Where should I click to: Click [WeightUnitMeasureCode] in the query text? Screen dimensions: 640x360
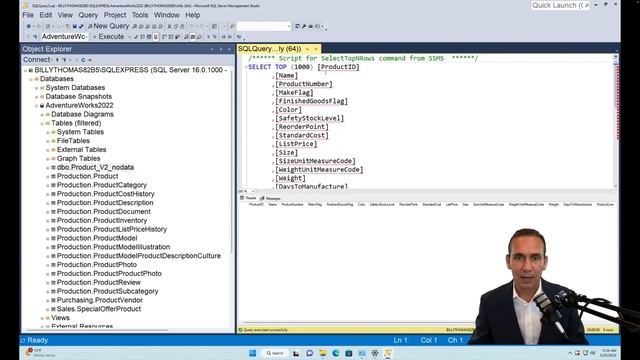tap(319, 169)
